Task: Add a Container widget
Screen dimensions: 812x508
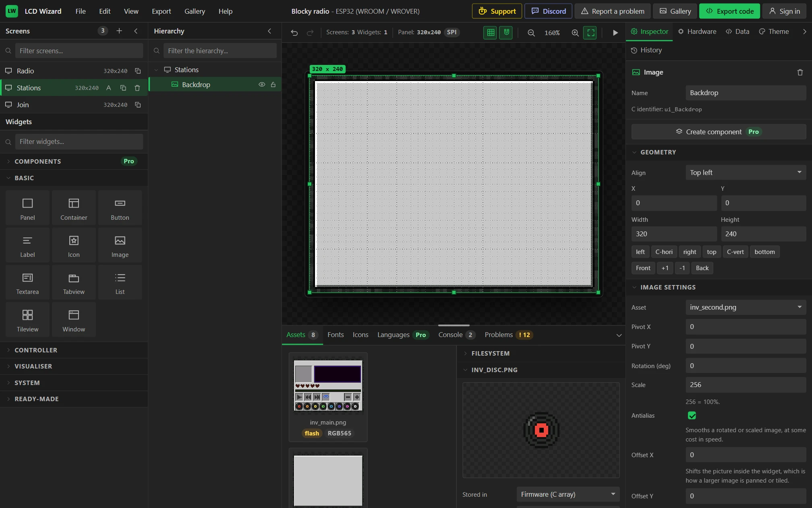Action: (74, 207)
